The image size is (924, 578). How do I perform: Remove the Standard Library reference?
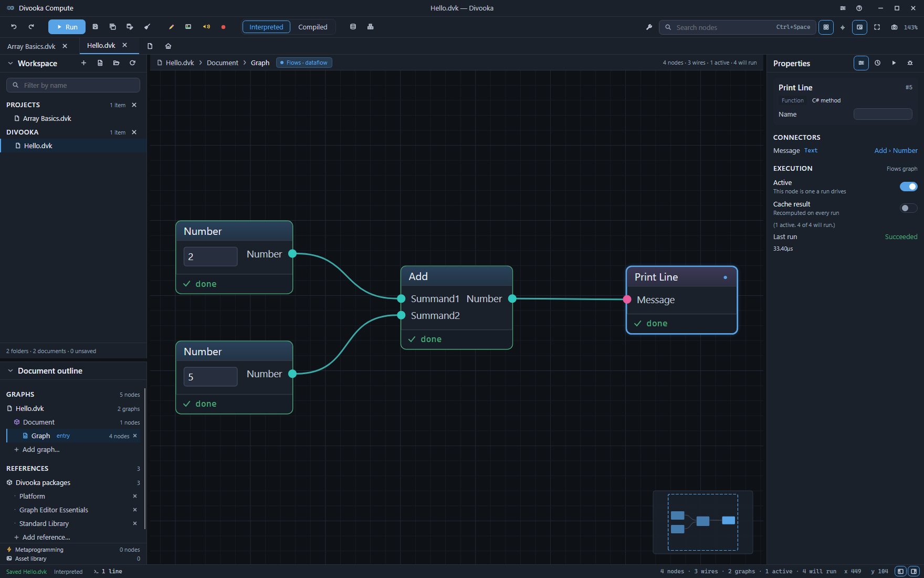(x=135, y=523)
